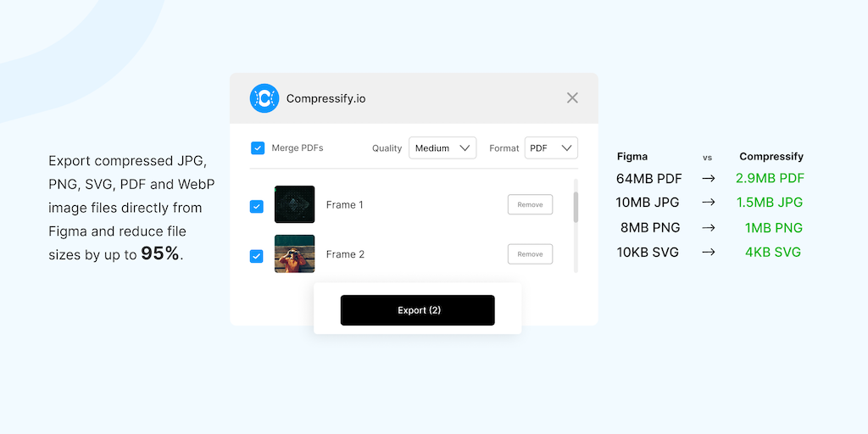Select the Frame 2 thumbnail image

click(x=294, y=253)
